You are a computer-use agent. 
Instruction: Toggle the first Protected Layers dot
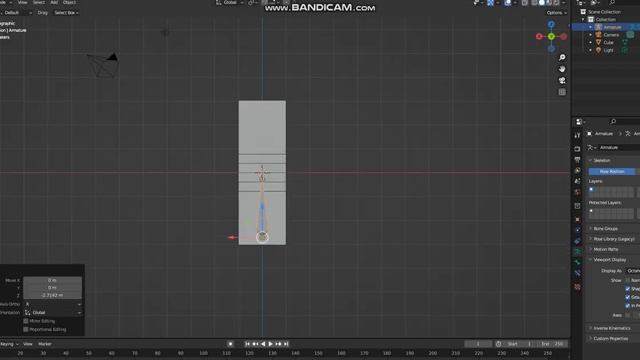pyautogui.click(x=591, y=211)
